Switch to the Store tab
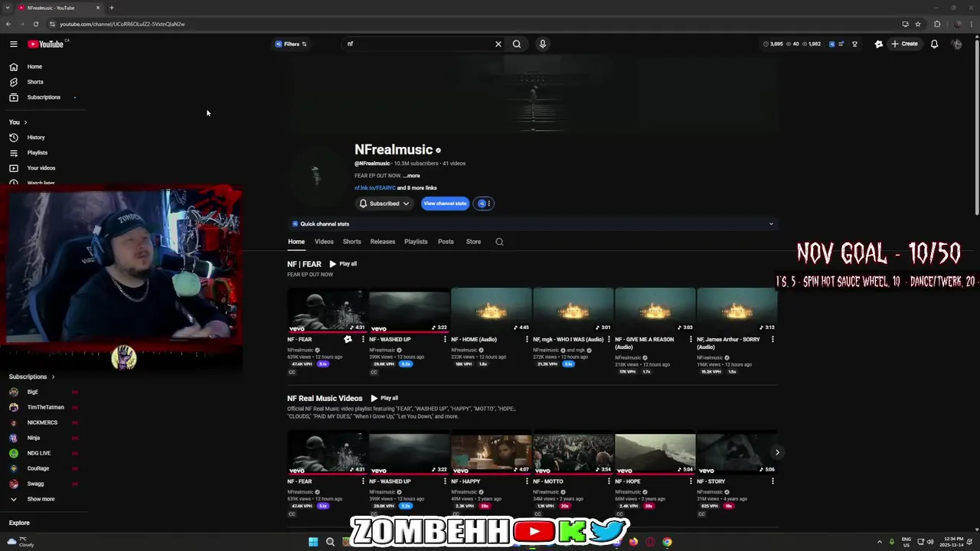Screen dimensions: 980x551 pyautogui.click(x=473, y=242)
